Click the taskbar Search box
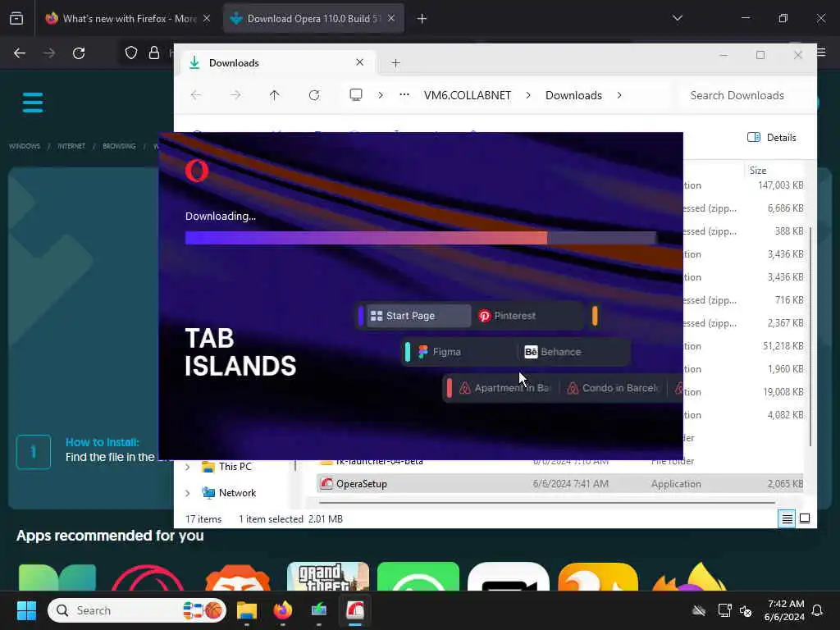 pos(137,610)
